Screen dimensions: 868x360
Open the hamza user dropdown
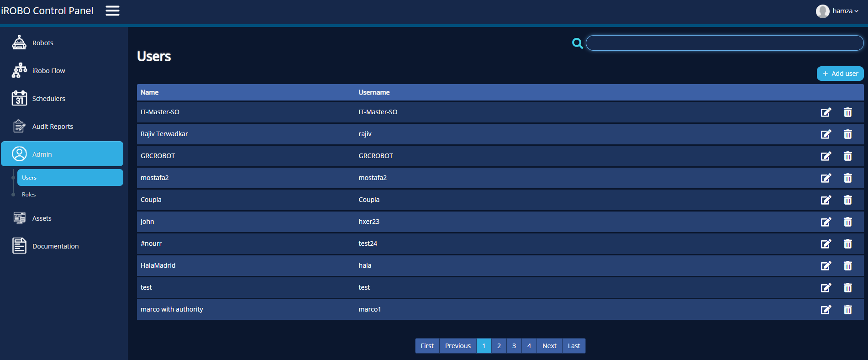point(837,11)
